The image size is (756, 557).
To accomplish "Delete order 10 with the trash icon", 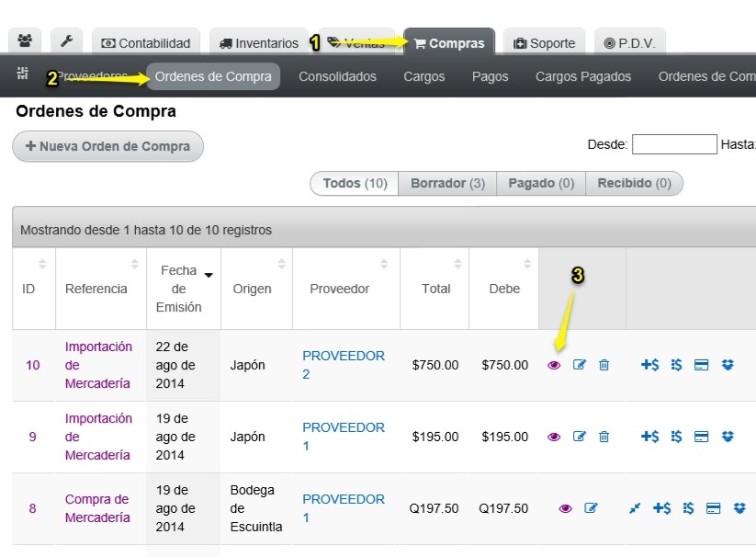I will click(604, 365).
